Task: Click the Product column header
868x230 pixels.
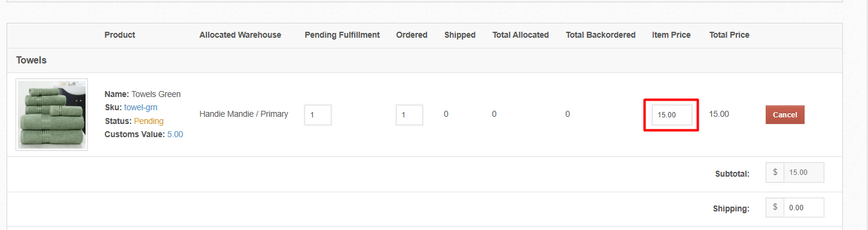Action: (120, 35)
